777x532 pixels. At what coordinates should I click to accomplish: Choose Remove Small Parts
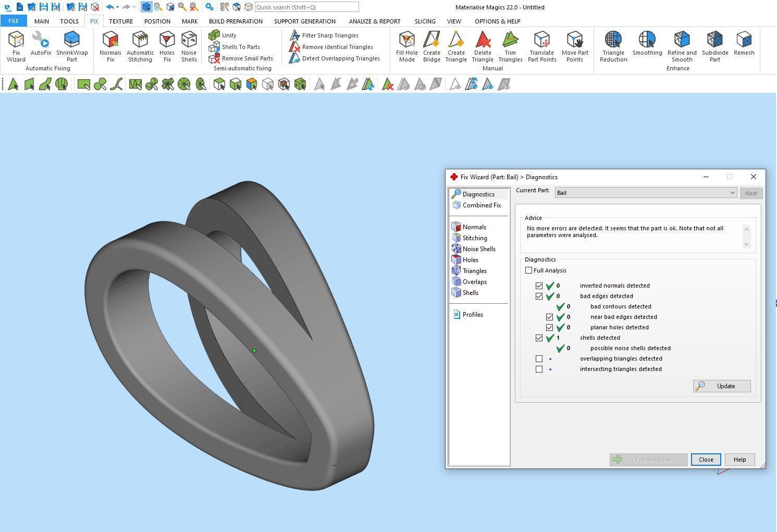click(x=241, y=58)
